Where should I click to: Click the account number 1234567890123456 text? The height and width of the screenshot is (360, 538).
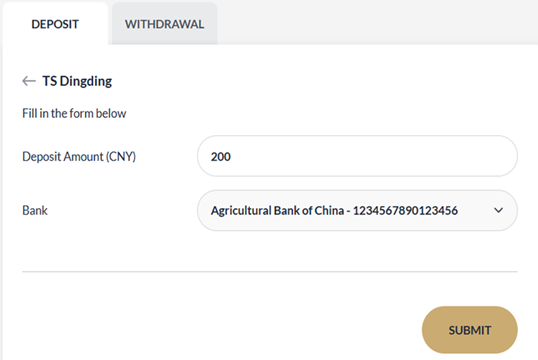coord(405,210)
